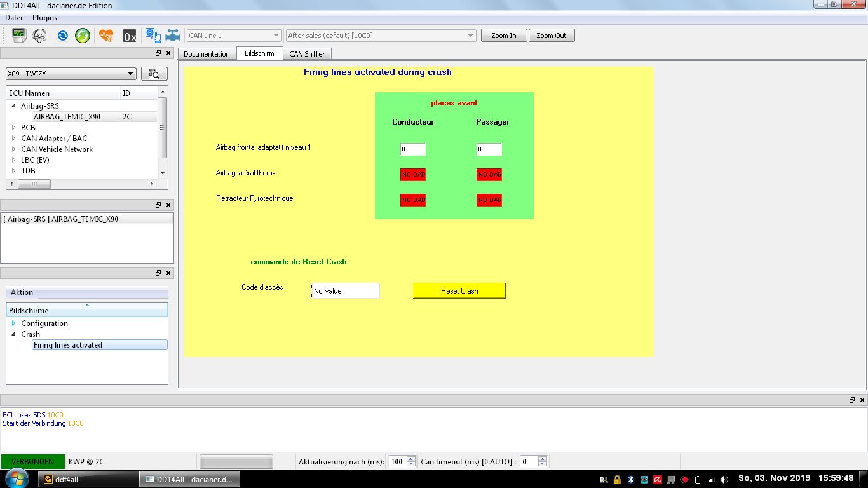Click the blue refresh arrows icon
Viewport: 868px width, 488px height.
(x=62, y=36)
